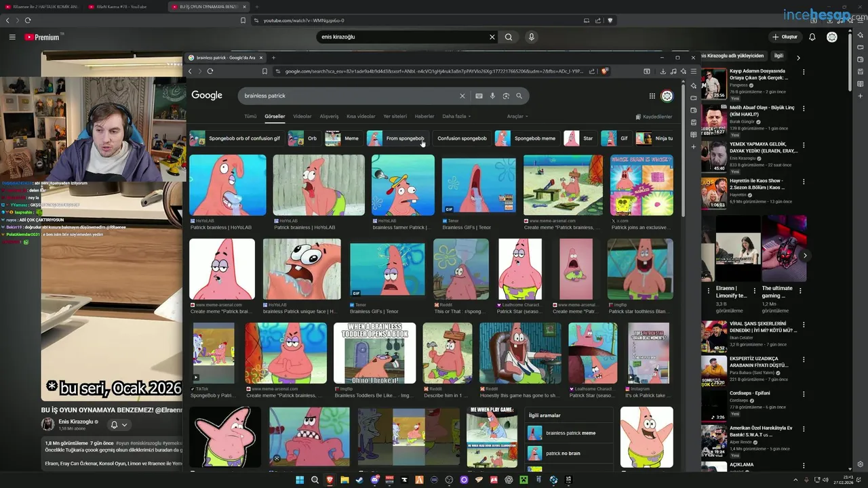Reload the Google search page
868x488 pixels.
(x=210, y=71)
